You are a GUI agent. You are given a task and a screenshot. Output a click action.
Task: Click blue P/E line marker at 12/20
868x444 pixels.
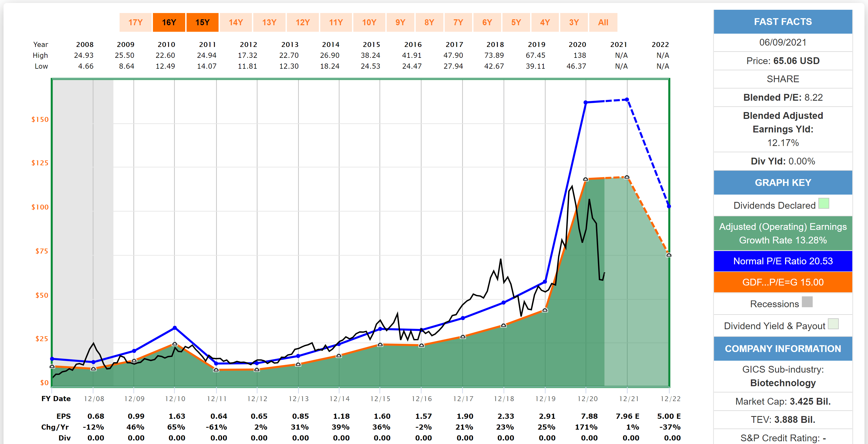586,102
